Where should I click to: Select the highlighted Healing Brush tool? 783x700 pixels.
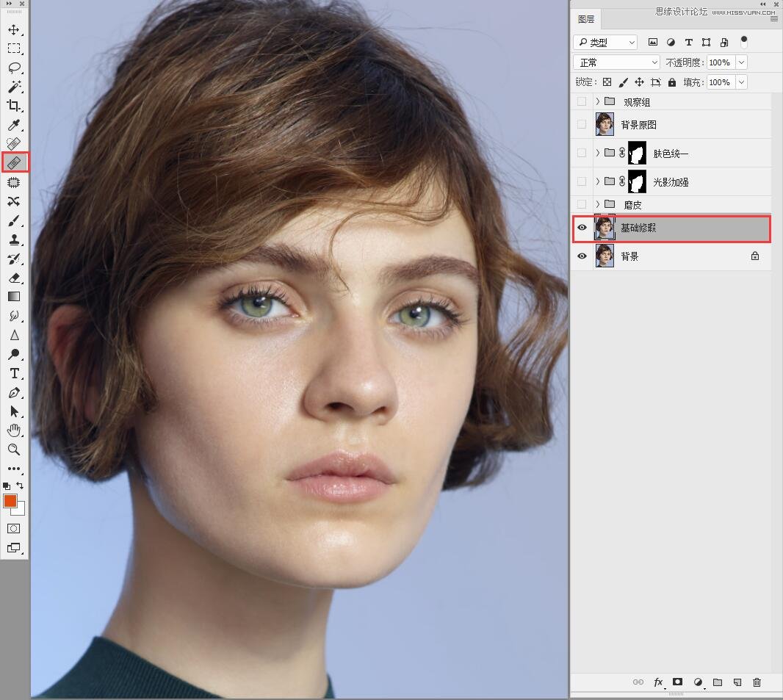[14, 163]
